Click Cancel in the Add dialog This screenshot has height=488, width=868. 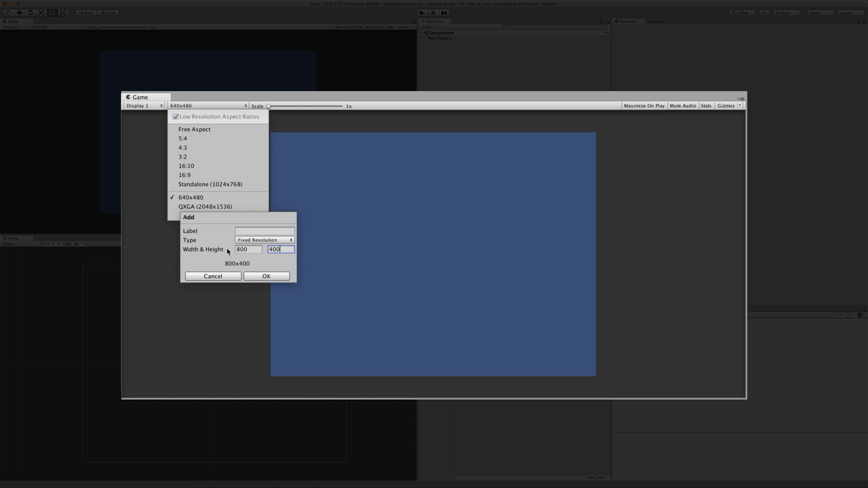tap(213, 277)
